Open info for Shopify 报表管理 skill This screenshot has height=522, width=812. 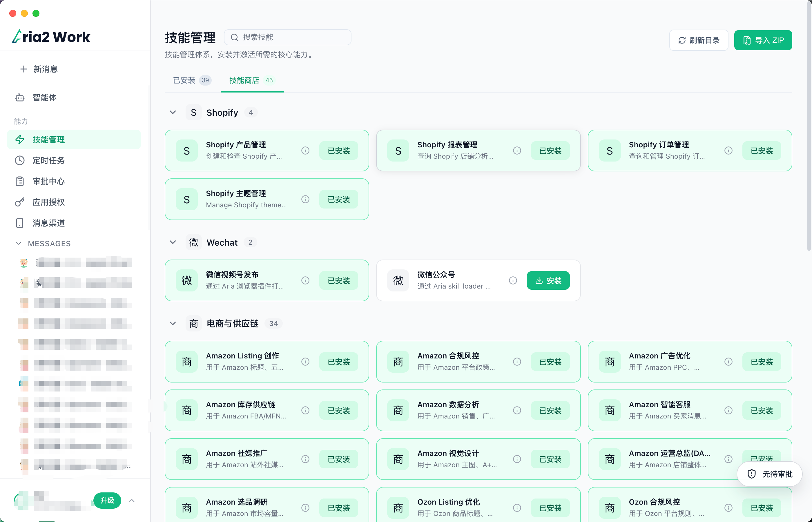(517, 151)
